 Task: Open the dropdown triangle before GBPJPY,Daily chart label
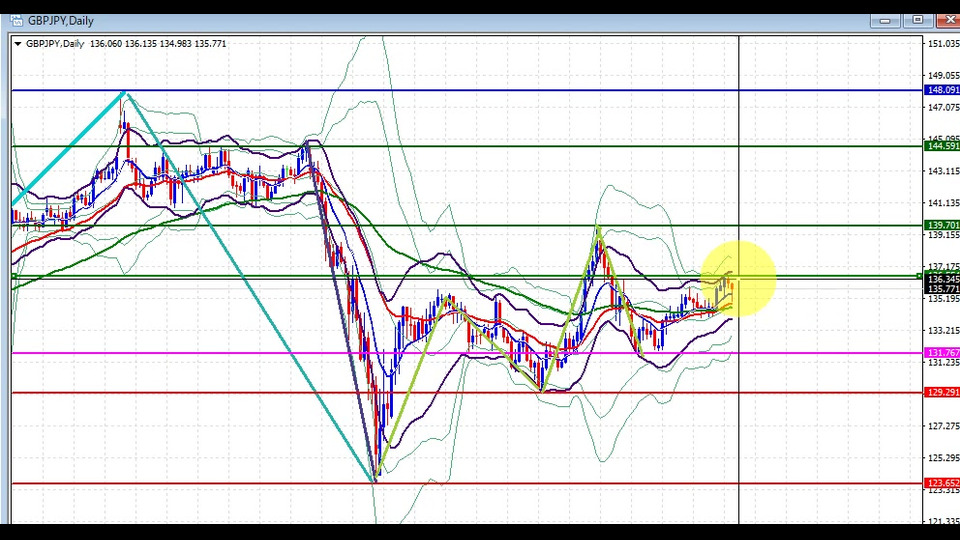pos(18,43)
